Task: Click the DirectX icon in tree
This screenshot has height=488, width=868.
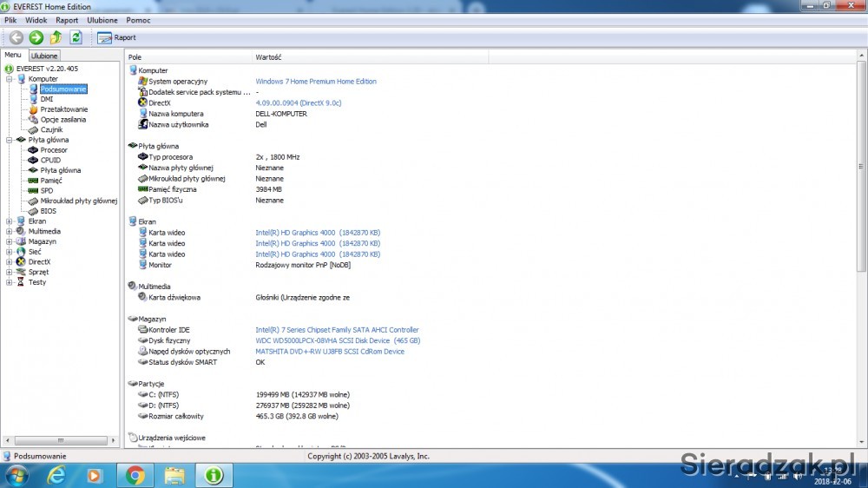Action: coord(21,262)
